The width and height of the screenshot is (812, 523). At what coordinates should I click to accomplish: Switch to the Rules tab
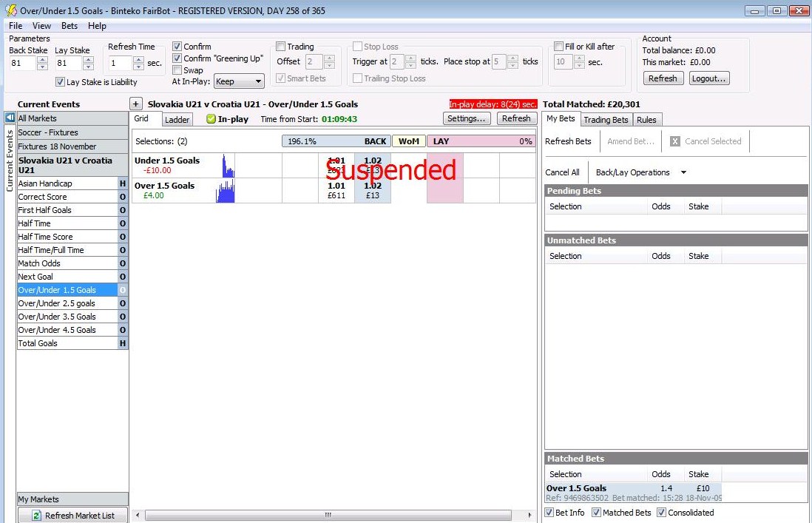646,120
